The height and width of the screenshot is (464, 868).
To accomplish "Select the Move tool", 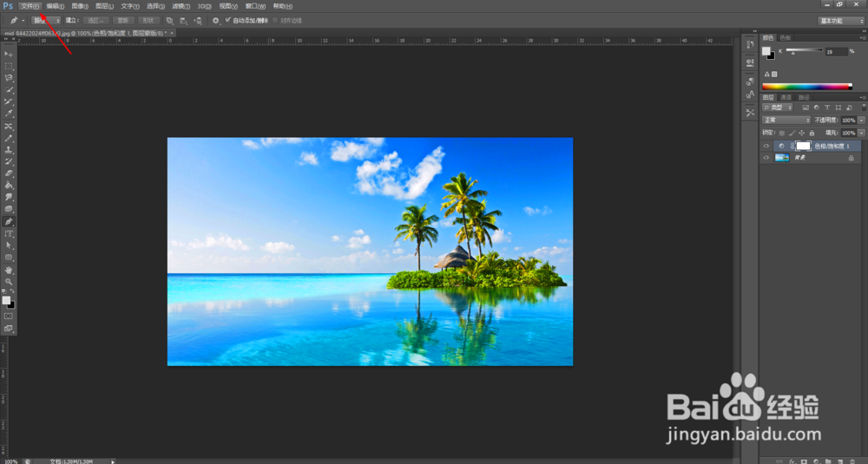I will click(9, 54).
